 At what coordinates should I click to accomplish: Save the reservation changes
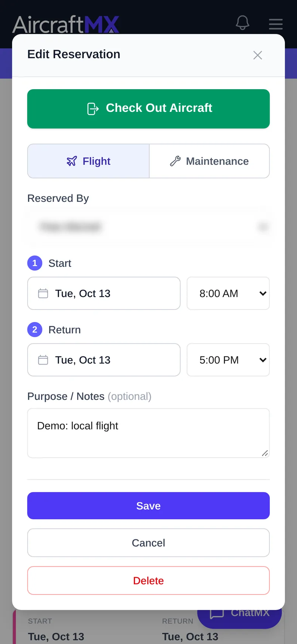coord(148,506)
